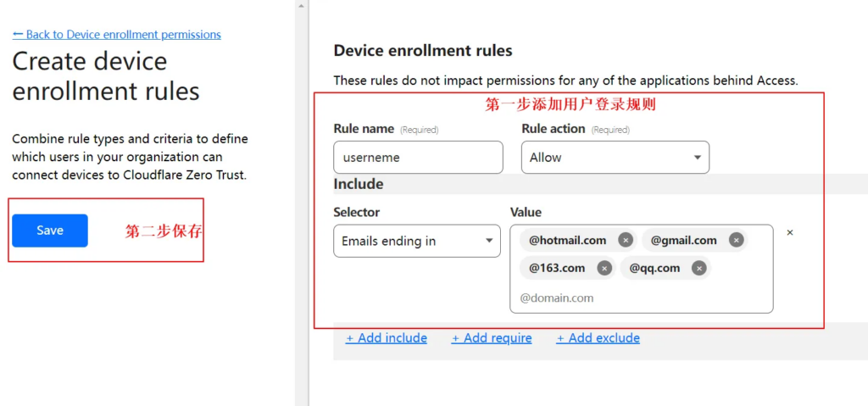Select the @qq.com chip label
The height and width of the screenshot is (406, 868).
(654, 268)
